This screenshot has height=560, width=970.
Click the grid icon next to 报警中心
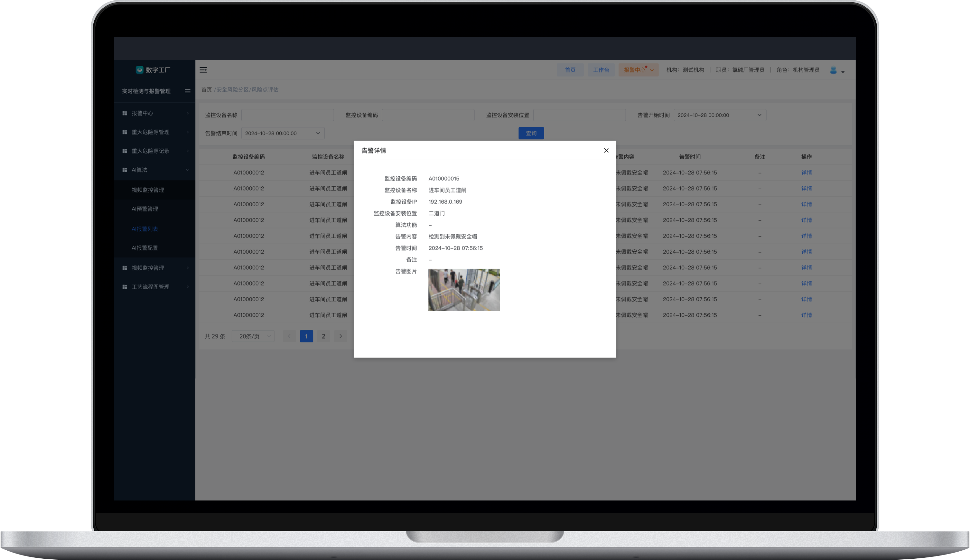[x=125, y=113]
